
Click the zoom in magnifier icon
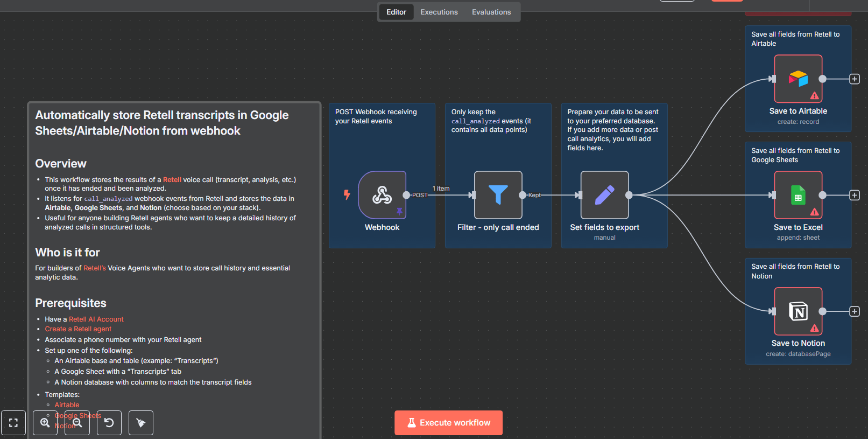45,423
